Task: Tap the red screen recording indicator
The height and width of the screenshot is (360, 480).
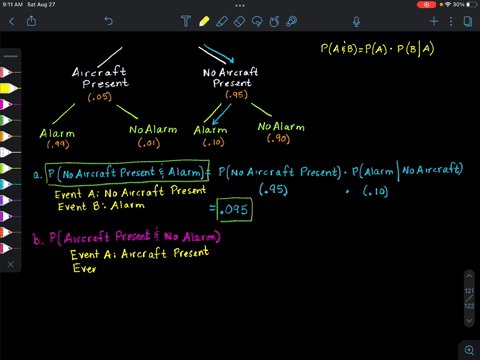Action: (426, 5)
